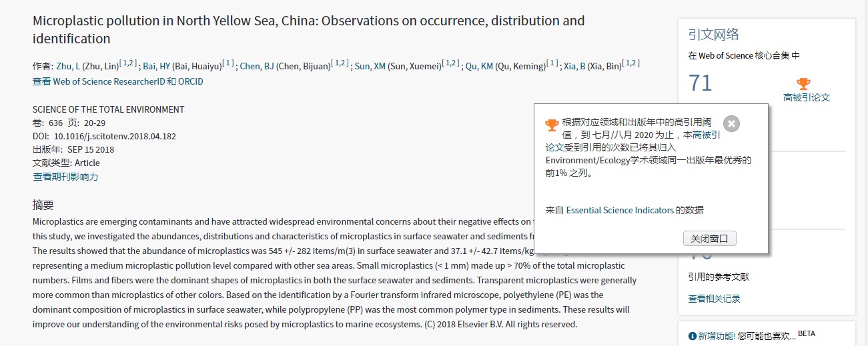The image size is (868, 346).
Task: View Web of Science ResearcherID and ORCID
Action: [x=118, y=81]
